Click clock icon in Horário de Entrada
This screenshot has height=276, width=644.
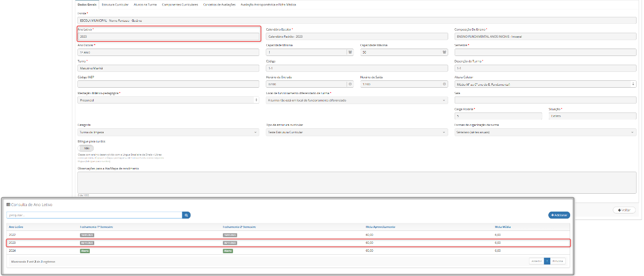point(350,84)
